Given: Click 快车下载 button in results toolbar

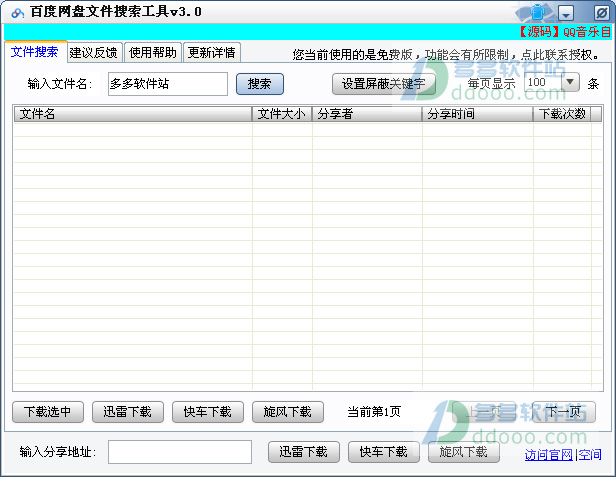Looking at the screenshot, I should (208, 412).
